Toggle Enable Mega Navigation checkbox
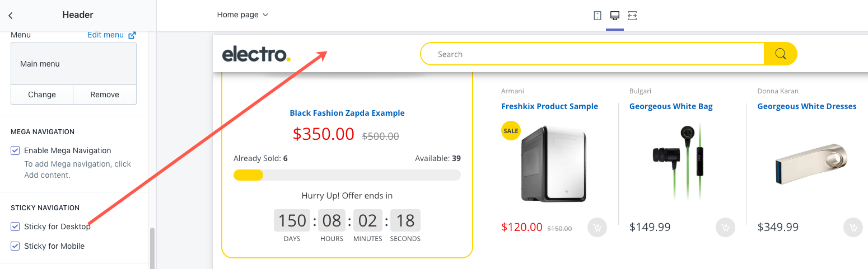868x269 pixels. [x=15, y=150]
